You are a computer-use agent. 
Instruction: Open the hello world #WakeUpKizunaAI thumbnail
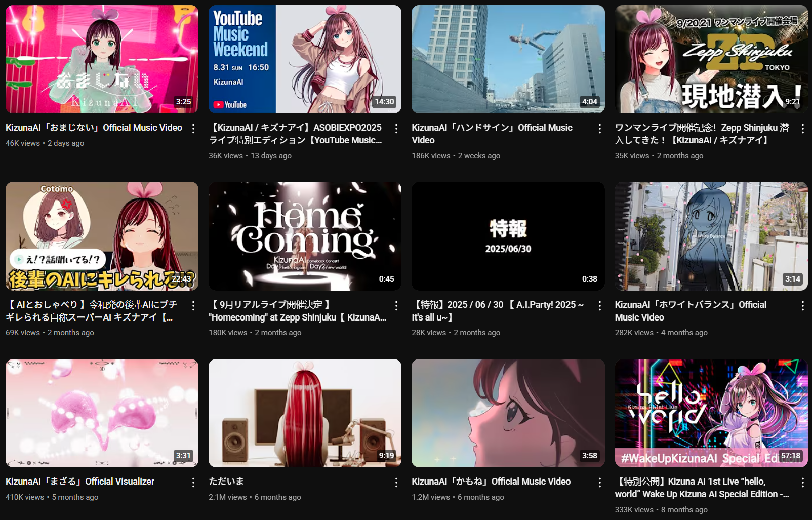click(711, 413)
